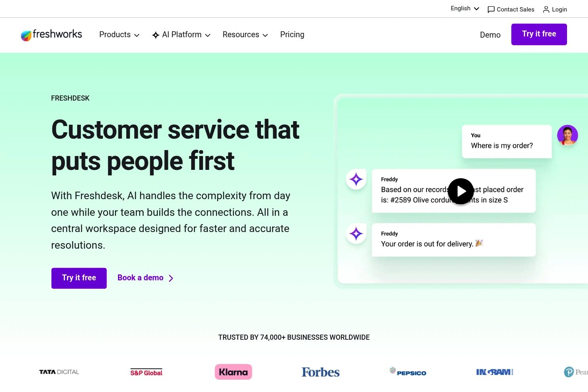Click the FRESHDESK label above the headline
This screenshot has width=588, height=392.
pyautogui.click(x=70, y=98)
